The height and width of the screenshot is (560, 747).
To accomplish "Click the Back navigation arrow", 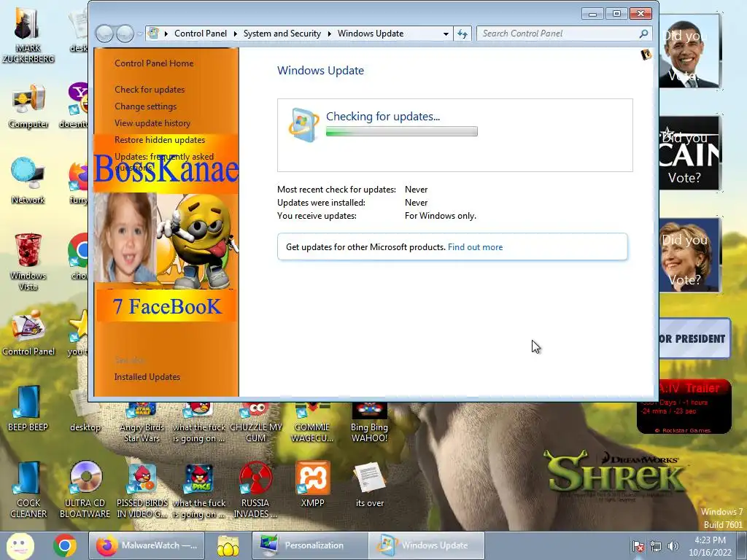I will tap(104, 34).
